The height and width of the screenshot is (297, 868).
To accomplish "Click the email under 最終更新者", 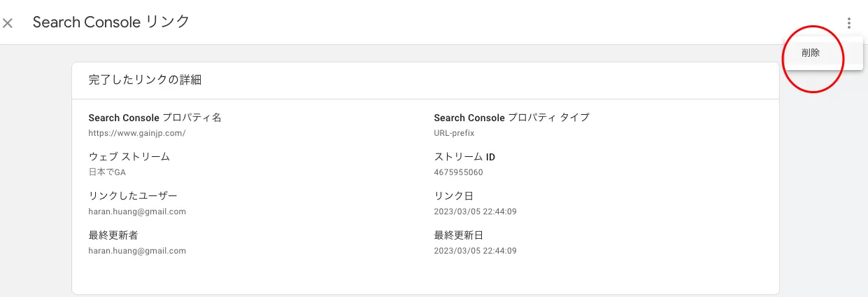I will 137,251.
